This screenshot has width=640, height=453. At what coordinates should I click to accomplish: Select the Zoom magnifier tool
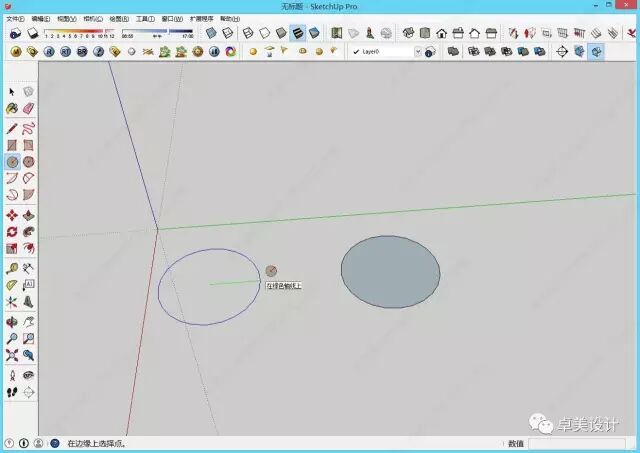(x=12, y=339)
